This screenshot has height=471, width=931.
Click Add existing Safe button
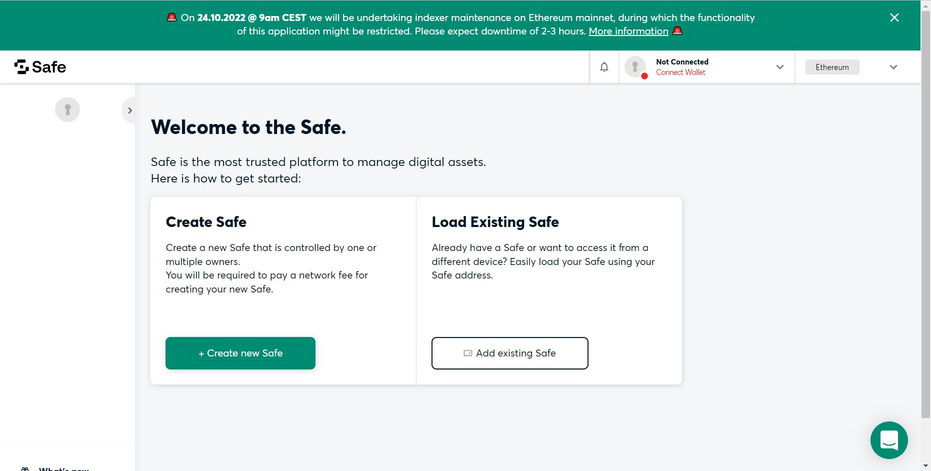pyautogui.click(x=510, y=353)
